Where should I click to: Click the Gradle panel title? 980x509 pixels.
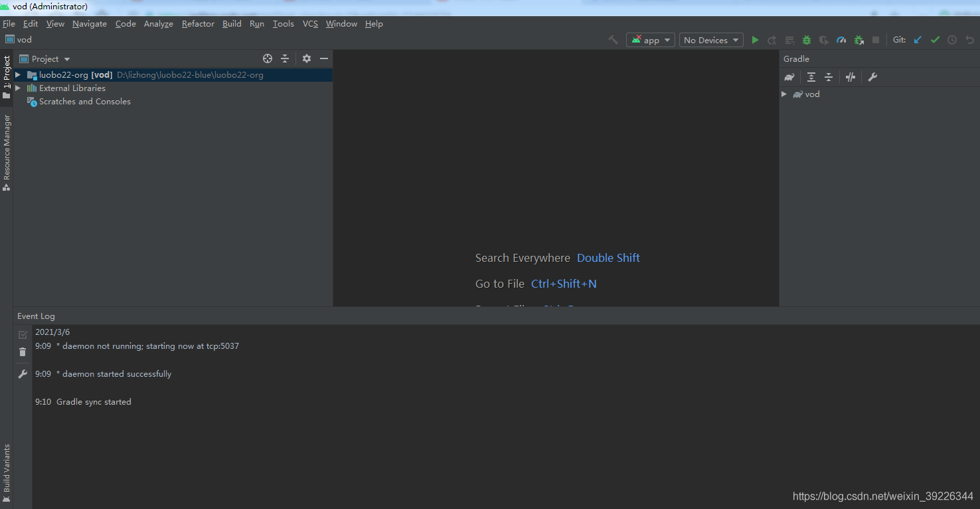(x=796, y=59)
